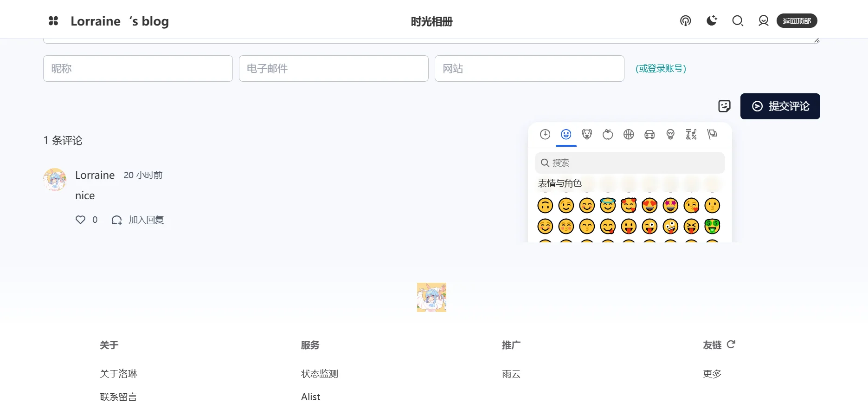Open the travel and car emoji category
868x403 pixels.
[x=649, y=134]
